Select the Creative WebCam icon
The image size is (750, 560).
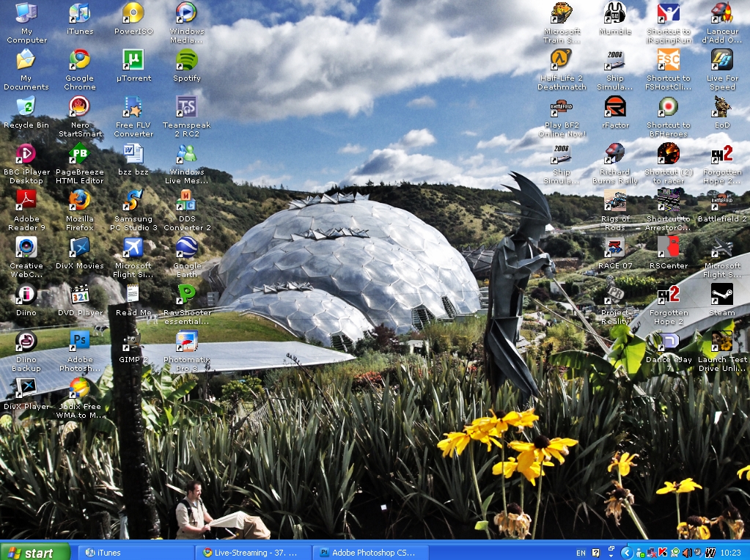[x=26, y=248]
